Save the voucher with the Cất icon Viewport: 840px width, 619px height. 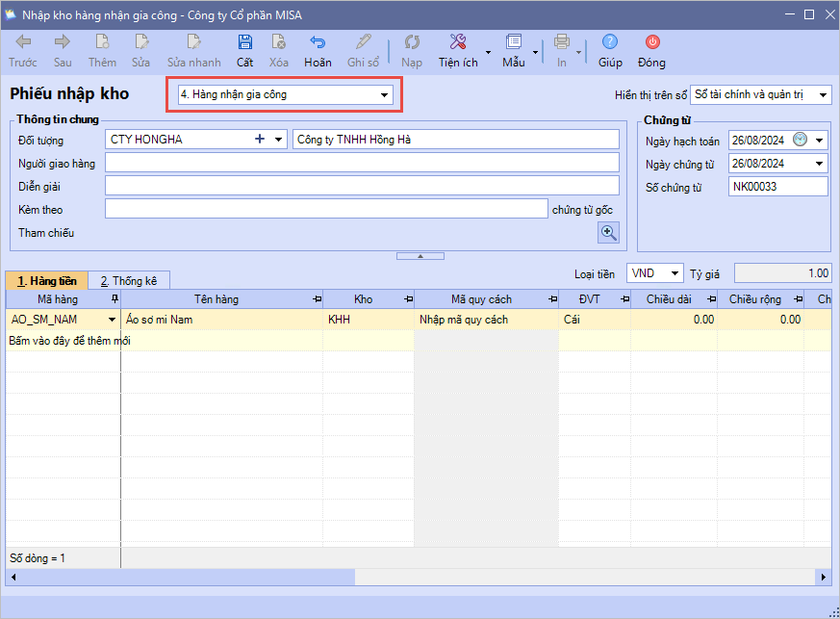[244, 41]
